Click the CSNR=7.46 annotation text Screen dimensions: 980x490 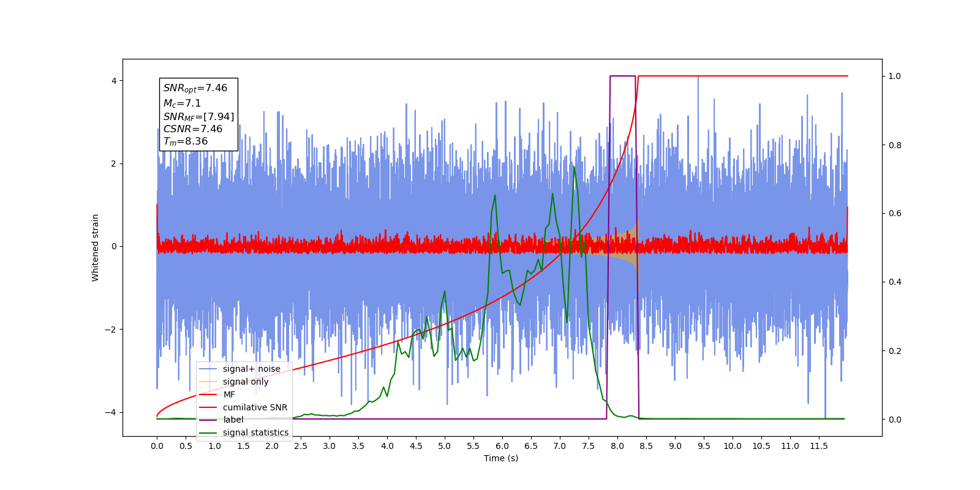[x=193, y=129]
